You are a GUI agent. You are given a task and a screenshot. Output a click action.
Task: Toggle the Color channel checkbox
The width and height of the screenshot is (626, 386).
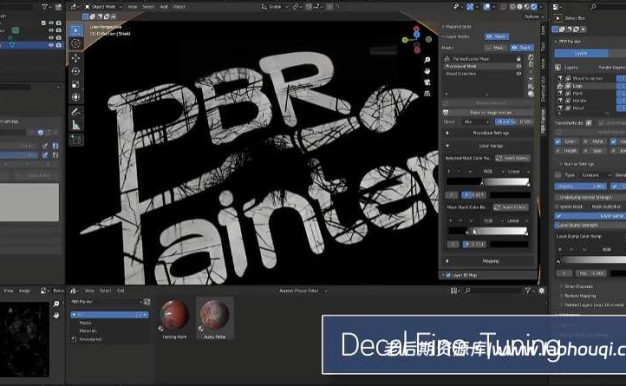[558, 142]
